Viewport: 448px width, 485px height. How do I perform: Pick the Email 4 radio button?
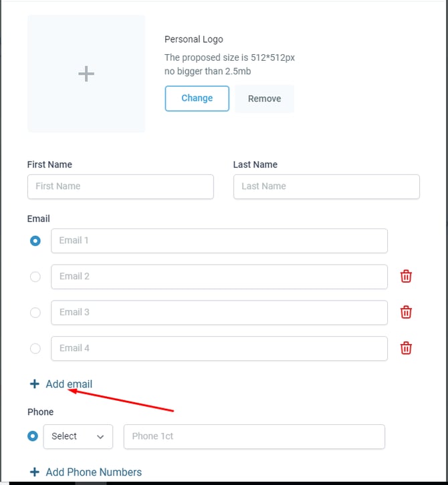click(x=35, y=348)
